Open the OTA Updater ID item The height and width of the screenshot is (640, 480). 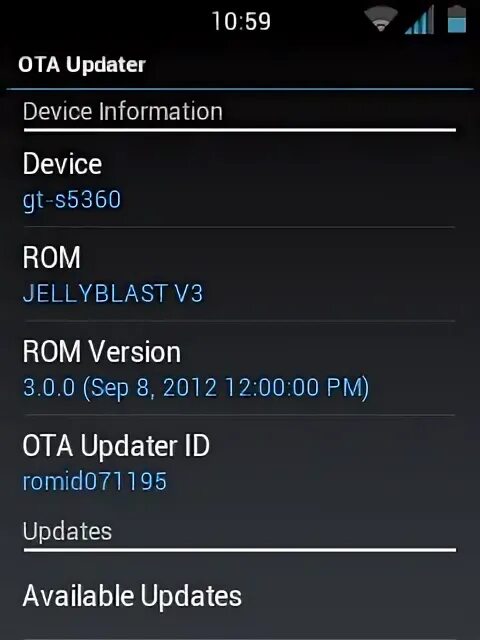[x=239, y=462]
